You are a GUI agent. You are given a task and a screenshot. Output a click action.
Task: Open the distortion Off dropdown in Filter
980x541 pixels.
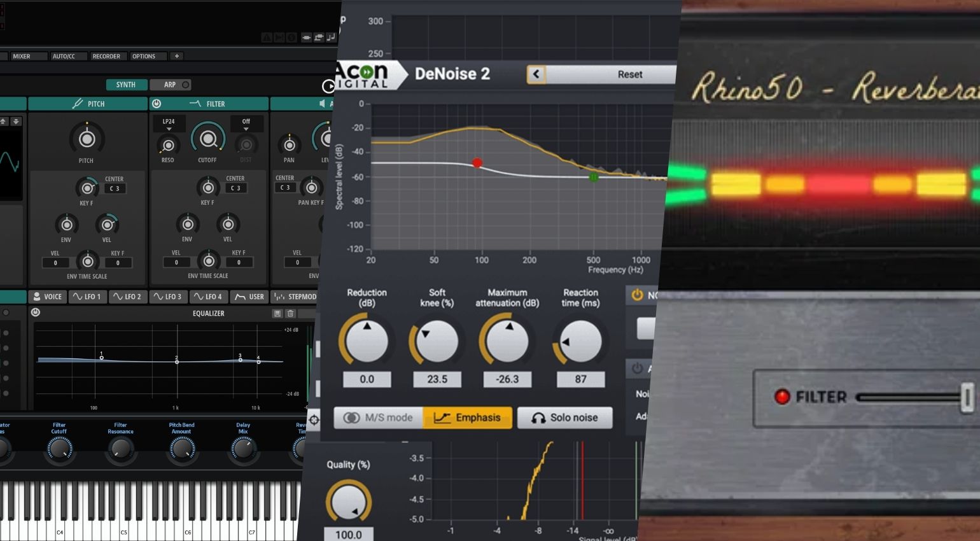click(x=246, y=124)
